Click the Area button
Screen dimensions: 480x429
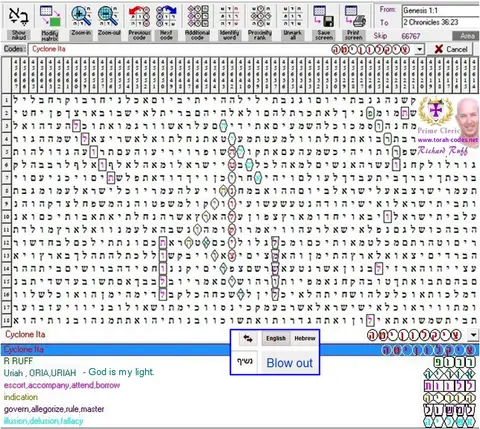pos(466,36)
